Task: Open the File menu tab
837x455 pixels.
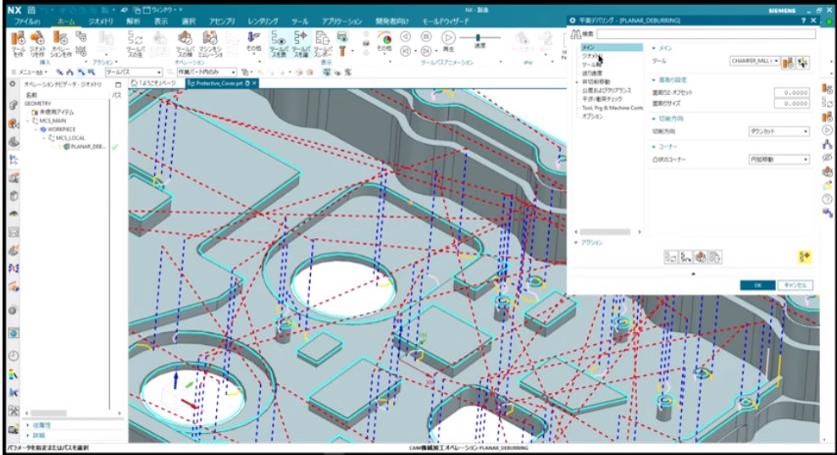Action: pyautogui.click(x=27, y=21)
